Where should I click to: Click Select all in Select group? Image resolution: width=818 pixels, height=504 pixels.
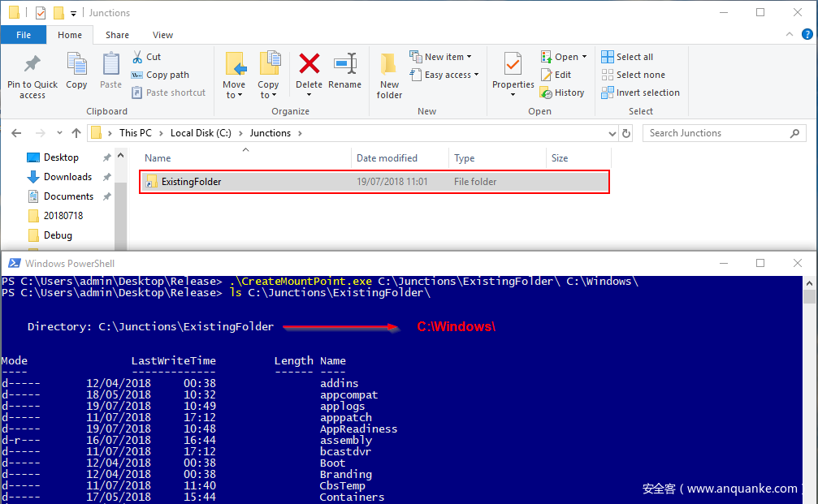point(626,57)
